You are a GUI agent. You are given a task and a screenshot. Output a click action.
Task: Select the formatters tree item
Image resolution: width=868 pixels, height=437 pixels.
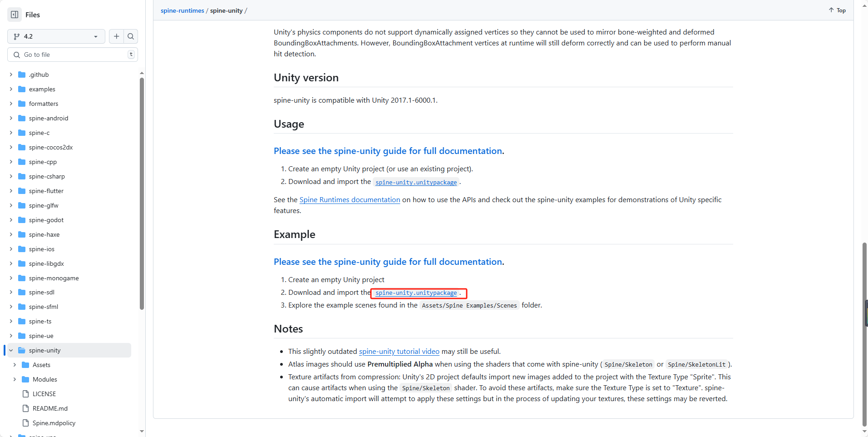click(x=69, y=104)
